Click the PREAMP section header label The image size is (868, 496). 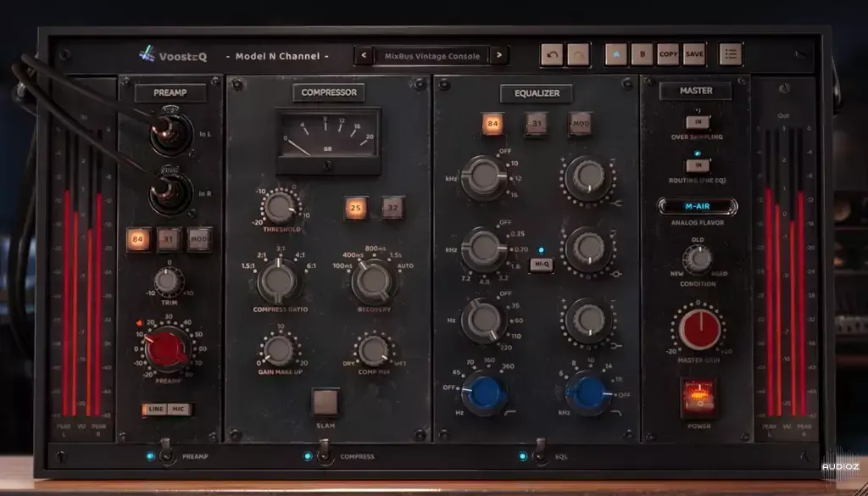170,93
